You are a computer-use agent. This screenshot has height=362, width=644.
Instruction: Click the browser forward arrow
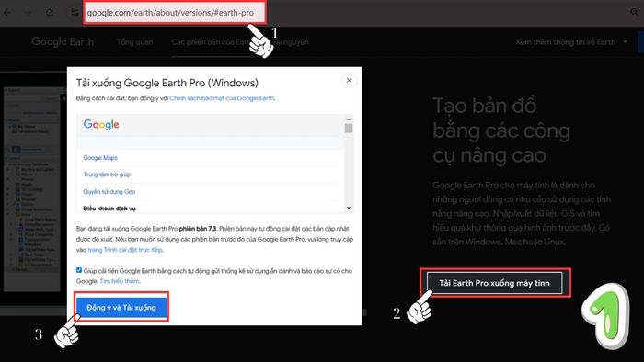click(28, 13)
